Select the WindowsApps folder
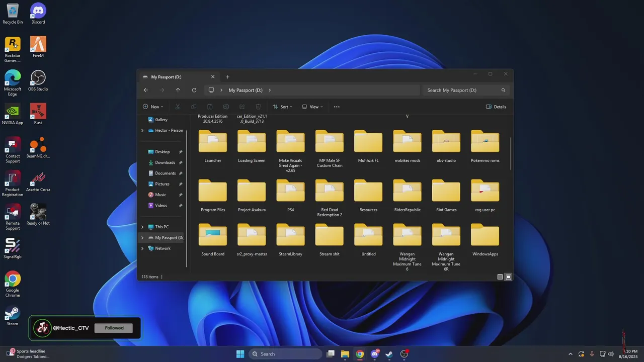The image size is (644, 362). click(x=485, y=239)
